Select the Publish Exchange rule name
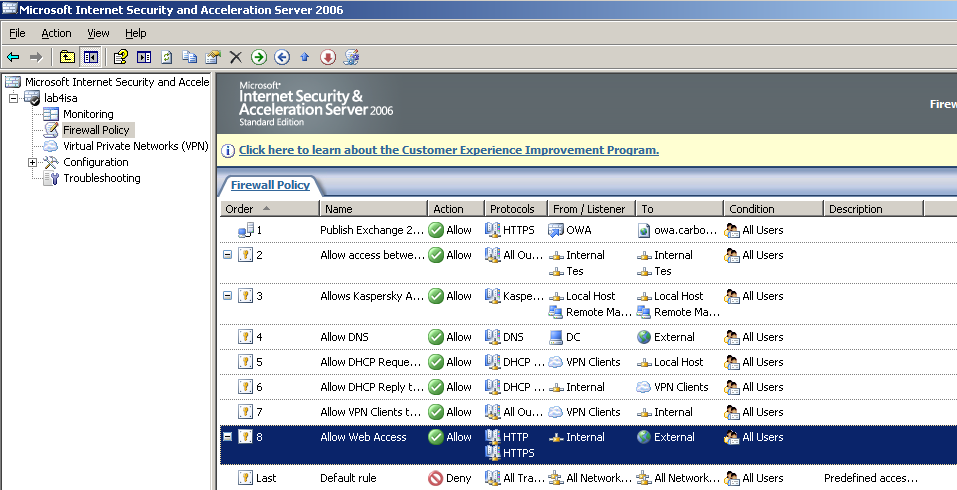 pyautogui.click(x=372, y=230)
